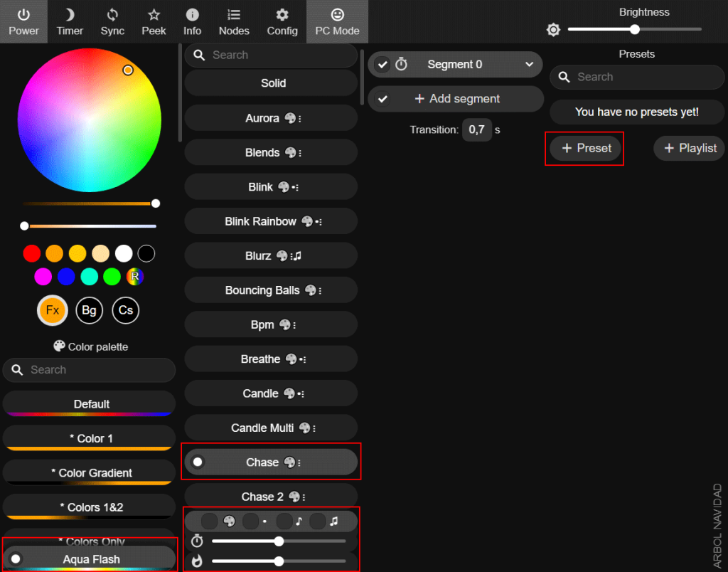Toggle the double-note audio filter checkbox
728x572 pixels.
tap(318, 521)
